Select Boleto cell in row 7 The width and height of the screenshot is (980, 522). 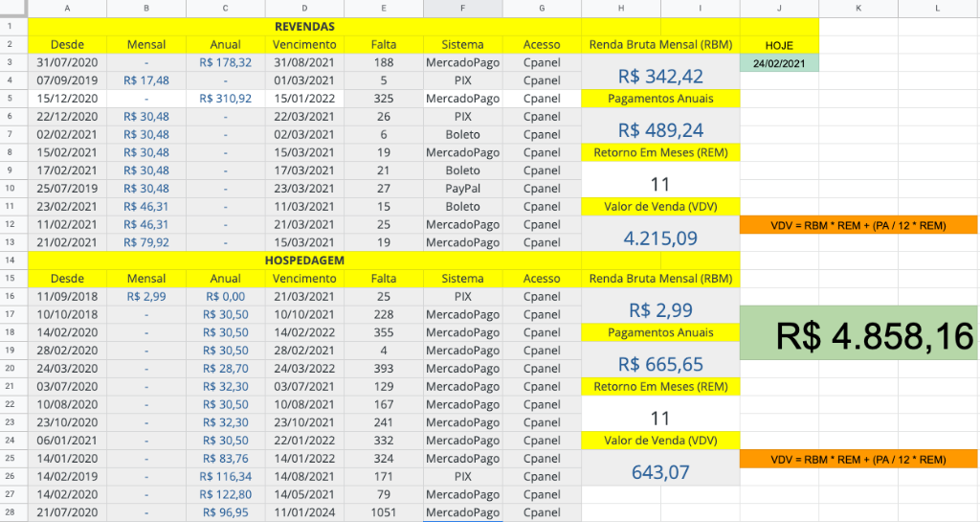462,134
